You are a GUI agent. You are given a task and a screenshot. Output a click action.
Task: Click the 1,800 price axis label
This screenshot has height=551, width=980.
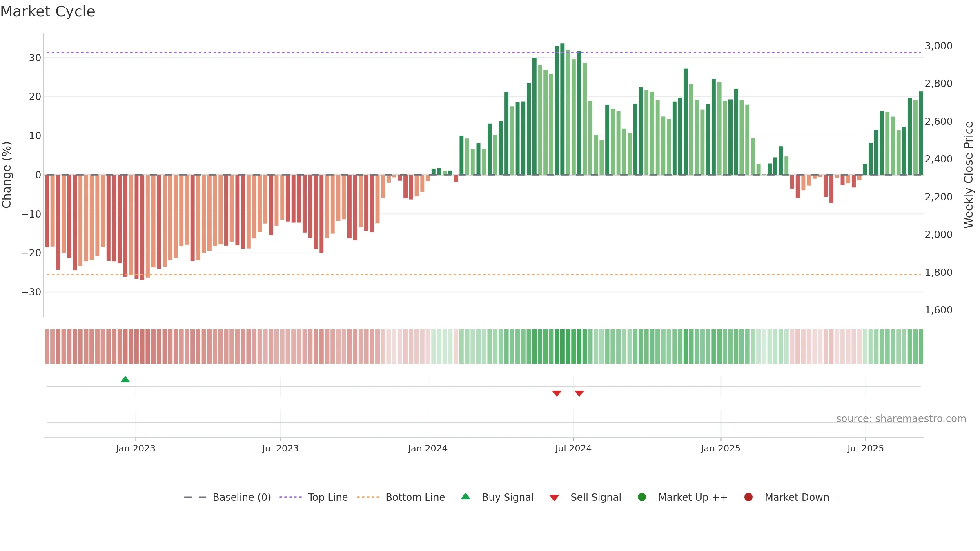click(x=939, y=273)
